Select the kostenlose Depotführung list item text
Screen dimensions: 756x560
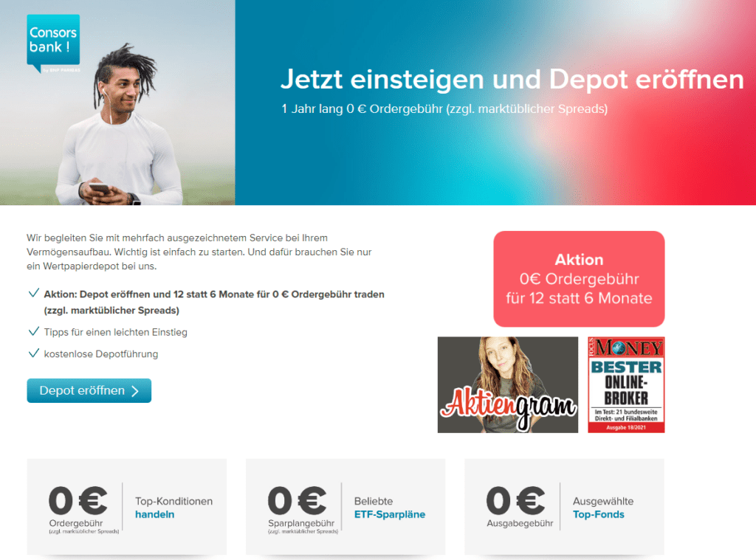click(x=100, y=354)
